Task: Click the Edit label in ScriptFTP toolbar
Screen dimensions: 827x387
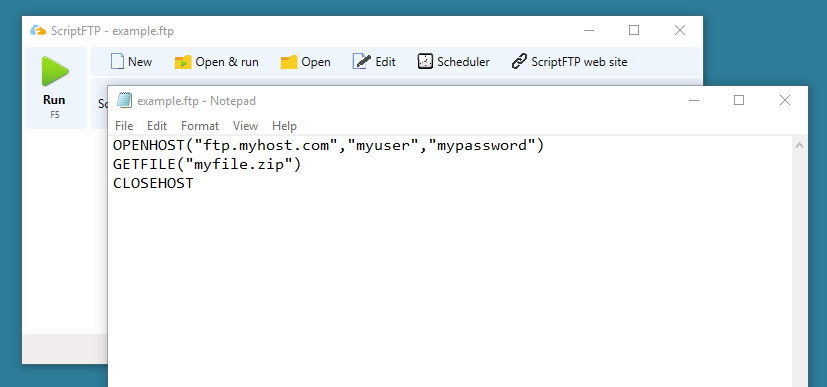Action: pos(386,62)
